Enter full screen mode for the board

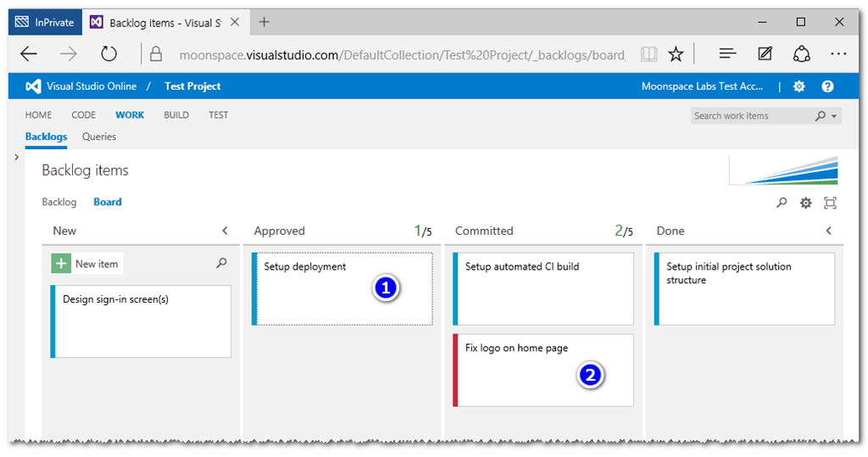point(831,203)
